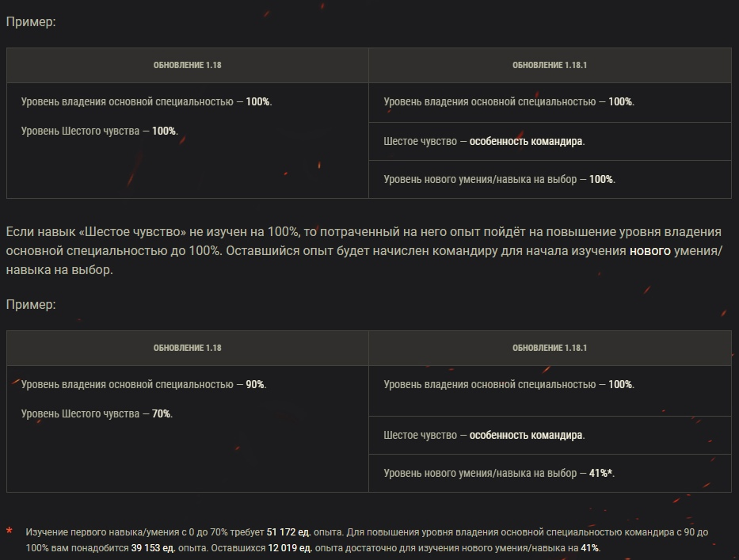
Task: Click bold '41%' at the footnote end
Action: tap(589, 548)
